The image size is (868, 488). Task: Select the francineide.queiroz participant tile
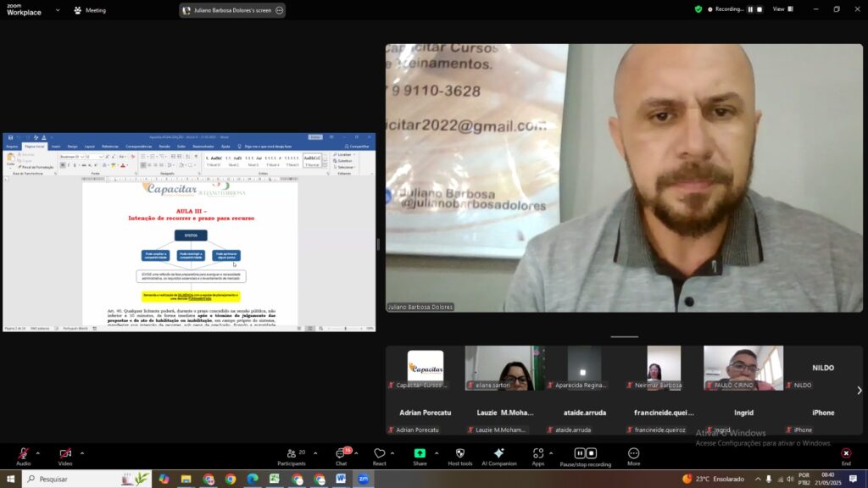click(x=664, y=413)
